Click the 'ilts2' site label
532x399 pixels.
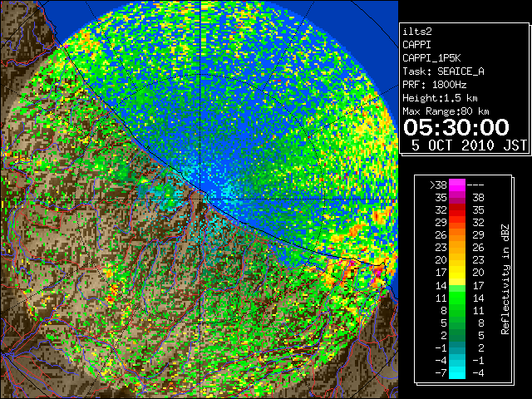point(417,32)
